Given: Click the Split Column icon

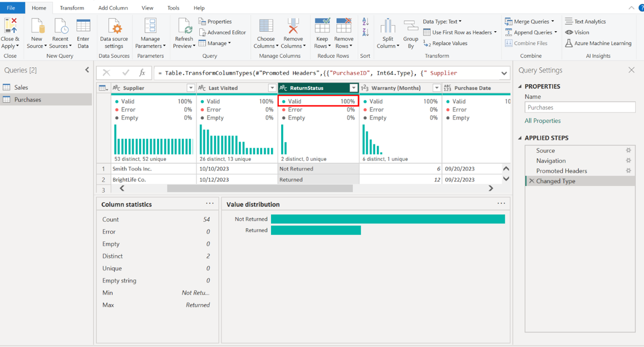Looking at the screenshot, I should (387, 27).
